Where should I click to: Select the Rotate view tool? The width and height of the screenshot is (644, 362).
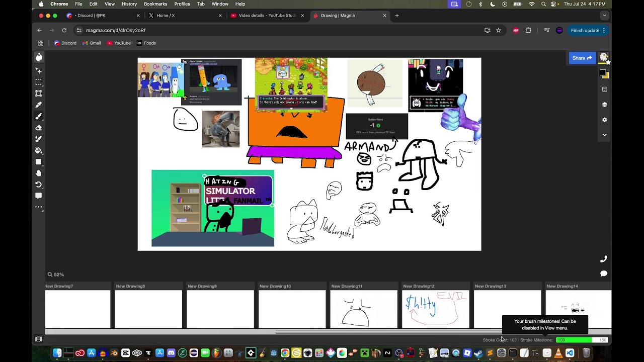[39, 185]
